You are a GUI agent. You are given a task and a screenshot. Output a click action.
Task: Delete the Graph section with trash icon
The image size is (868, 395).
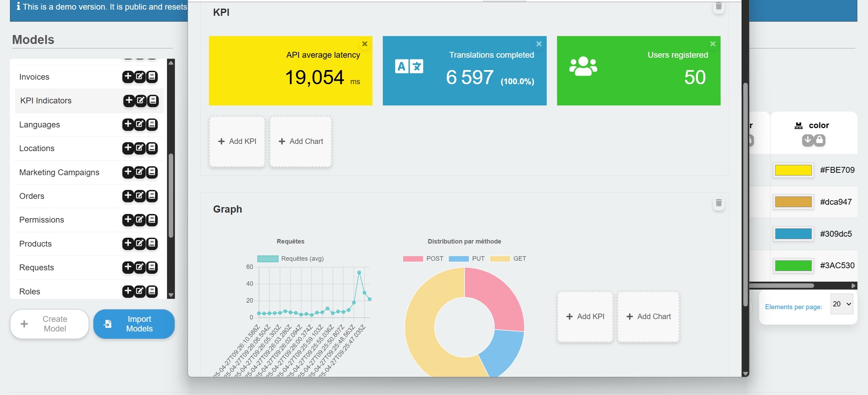coord(719,203)
